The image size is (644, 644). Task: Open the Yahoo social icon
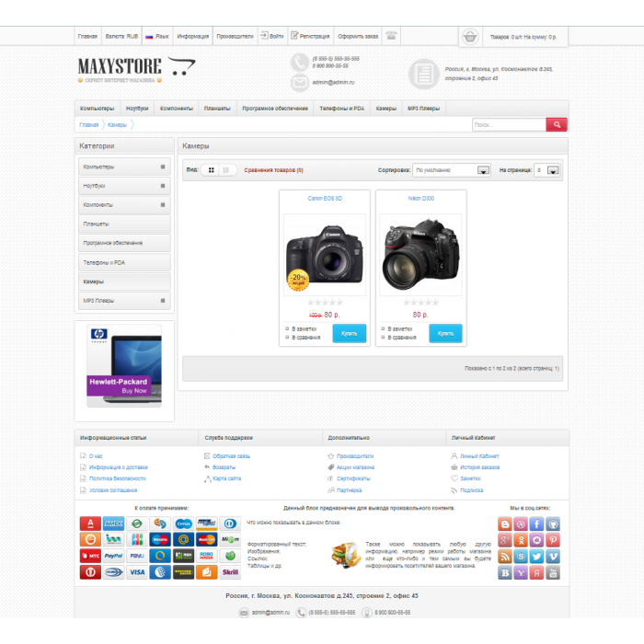pyautogui.click(x=521, y=572)
